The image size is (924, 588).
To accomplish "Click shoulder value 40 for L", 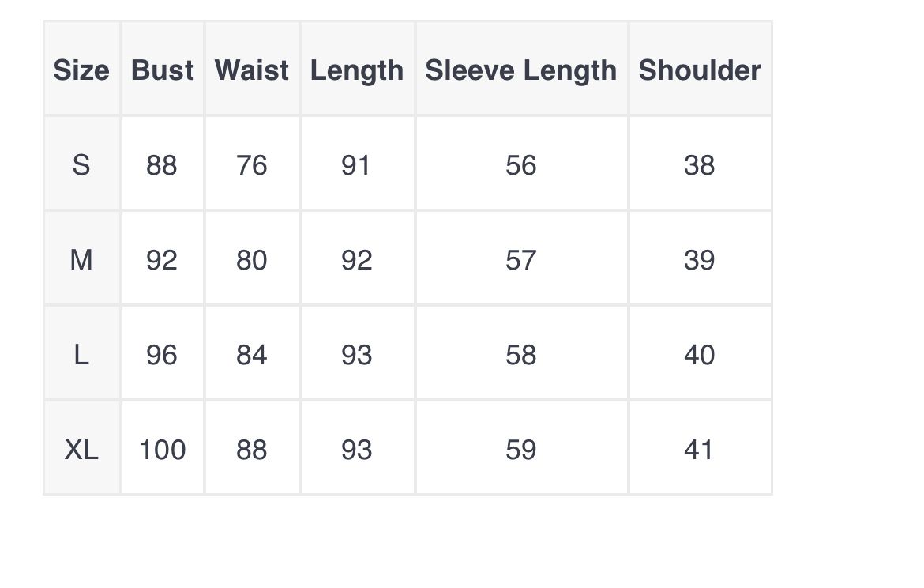I will point(700,355).
